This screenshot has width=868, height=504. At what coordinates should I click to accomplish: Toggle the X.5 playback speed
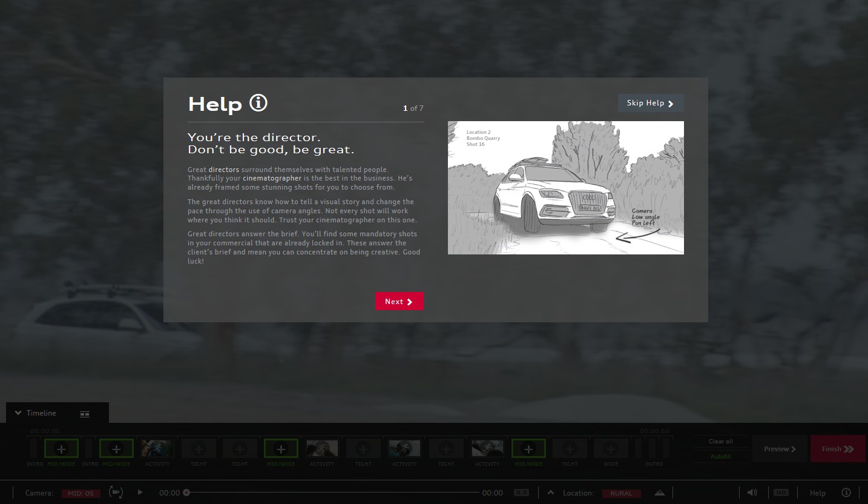pos(521,493)
